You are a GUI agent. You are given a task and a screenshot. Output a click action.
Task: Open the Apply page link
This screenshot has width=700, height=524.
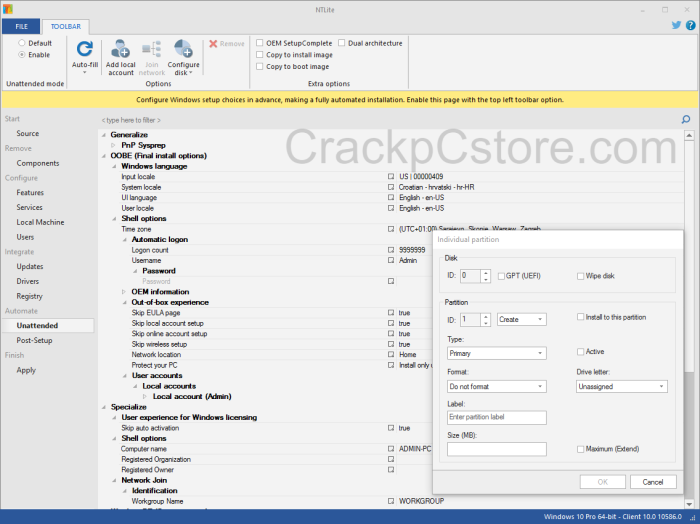tap(26, 370)
